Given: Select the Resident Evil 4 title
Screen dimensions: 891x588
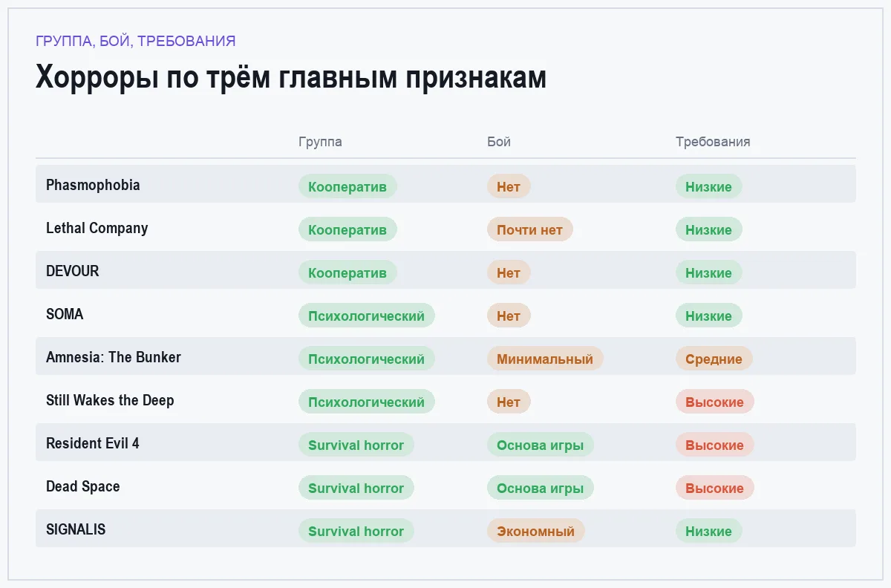Looking at the screenshot, I should coord(93,443).
